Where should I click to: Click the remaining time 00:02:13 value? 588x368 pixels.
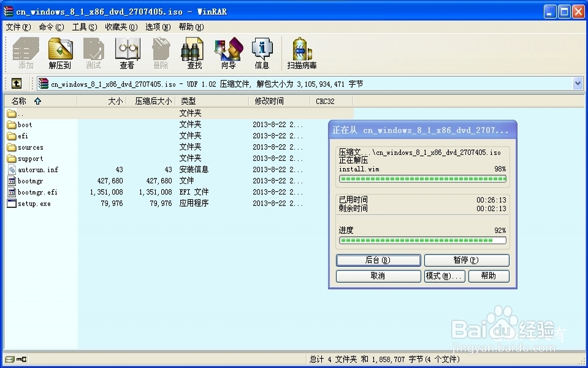tap(491, 209)
